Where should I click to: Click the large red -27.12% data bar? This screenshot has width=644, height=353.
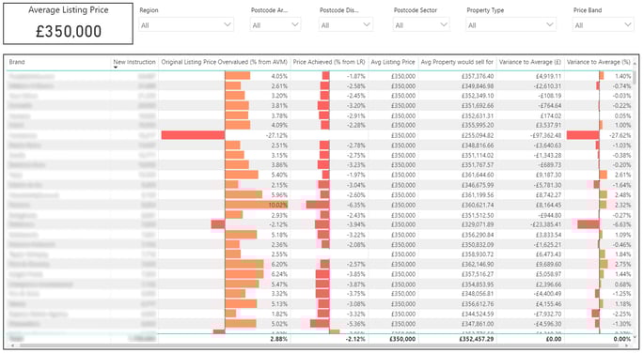[x=193, y=135]
